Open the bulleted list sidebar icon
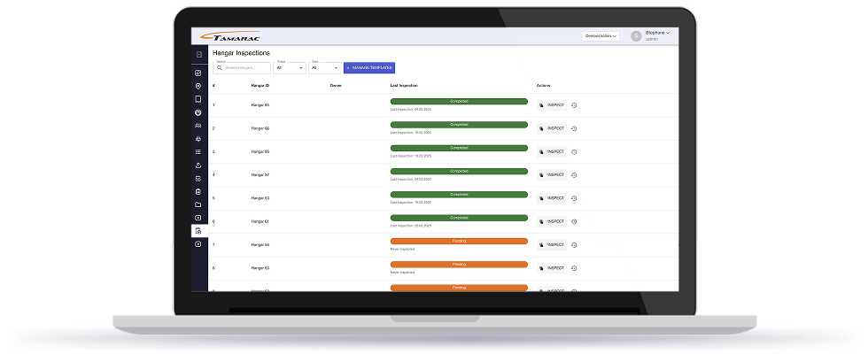This screenshot has width=868, height=354. coord(198,152)
